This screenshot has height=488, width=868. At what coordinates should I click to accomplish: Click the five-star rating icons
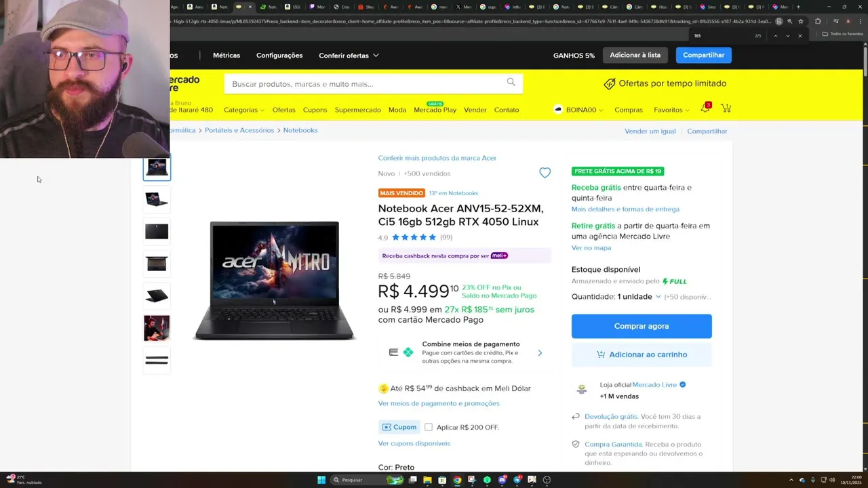pos(414,237)
